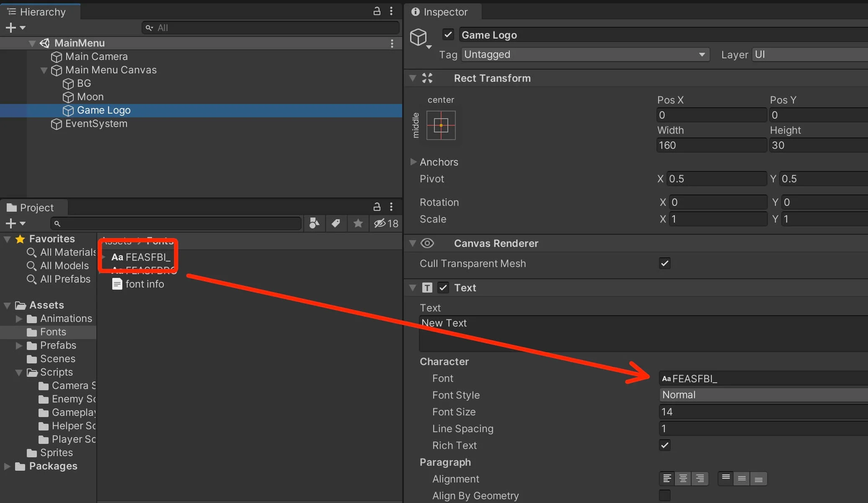Toggle the Rich Text checkbox
Image resolution: width=868 pixels, height=503 pixels.
(664, 445)
